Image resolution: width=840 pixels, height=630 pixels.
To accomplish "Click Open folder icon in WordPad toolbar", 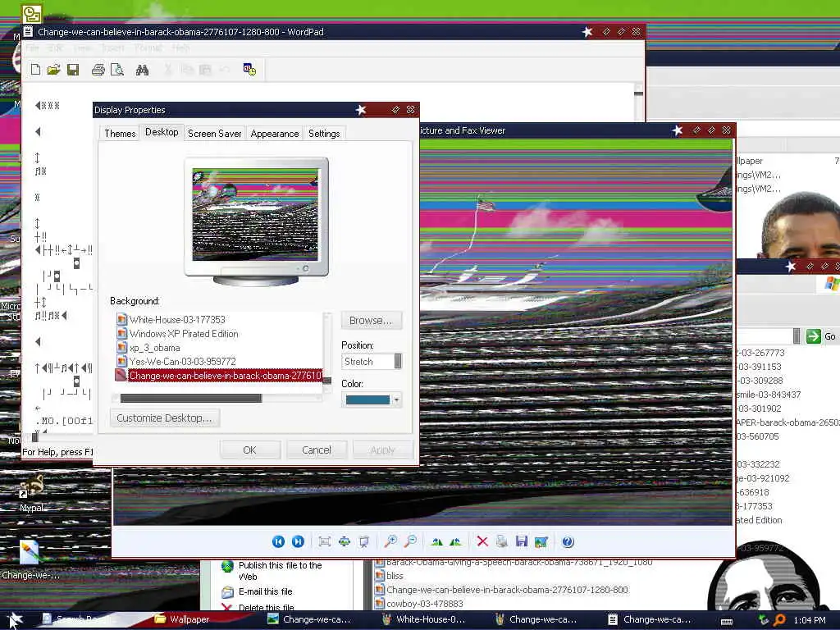I will point(53,70).
